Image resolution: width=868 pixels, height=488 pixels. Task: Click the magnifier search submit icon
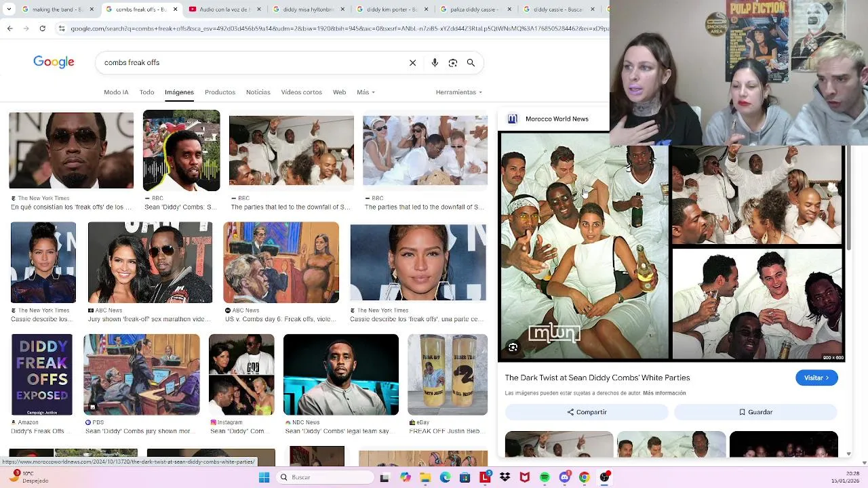click(471, 62)
